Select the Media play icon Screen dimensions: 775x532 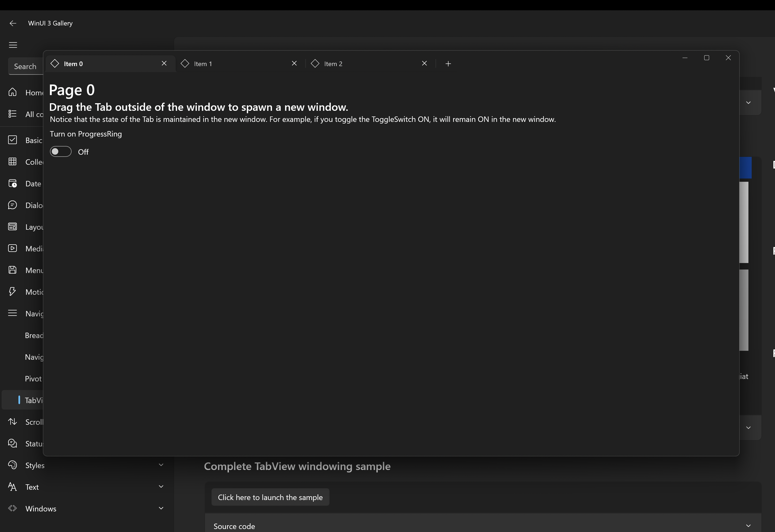[13, 248]
